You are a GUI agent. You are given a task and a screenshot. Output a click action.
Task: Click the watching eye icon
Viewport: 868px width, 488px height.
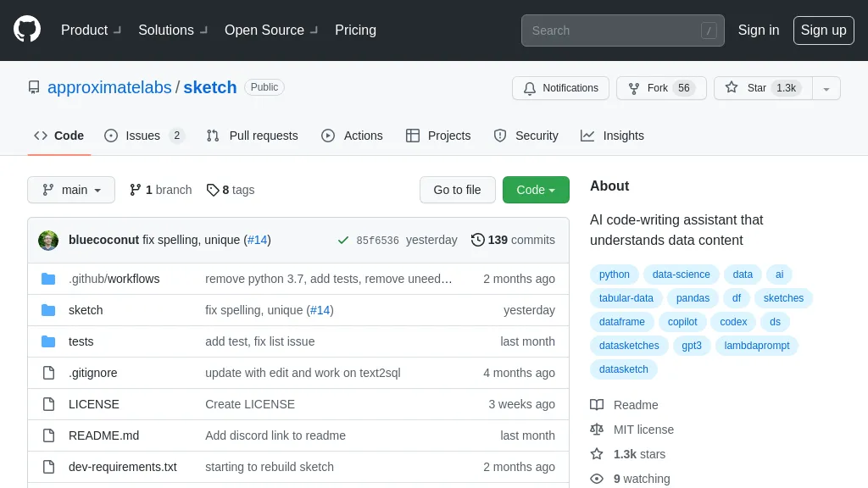tap(596, 479)
